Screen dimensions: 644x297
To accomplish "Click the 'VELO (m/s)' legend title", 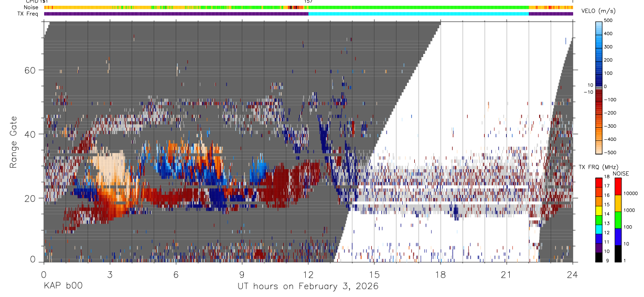I will pos(599,11).
